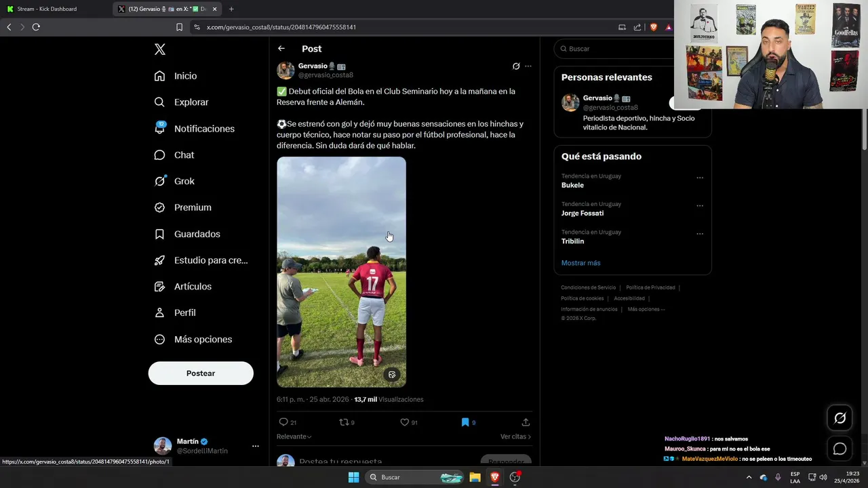Viewport: 868px width, 488px height.
Task: Click the x.com address bar URL
Action: coord(281,27)
